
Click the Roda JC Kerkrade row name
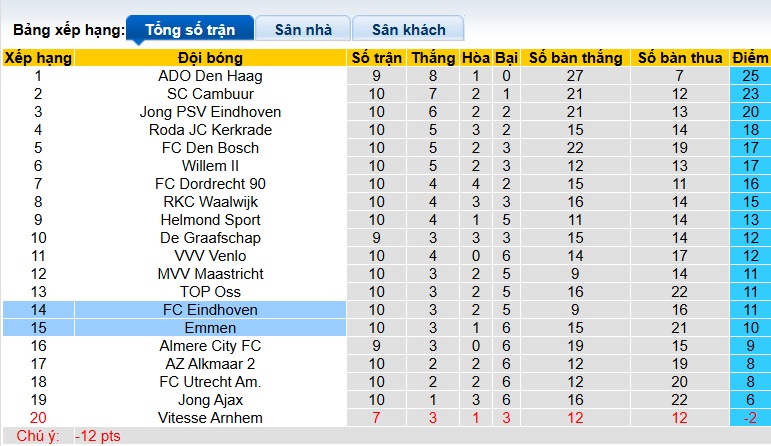(210, 130)
